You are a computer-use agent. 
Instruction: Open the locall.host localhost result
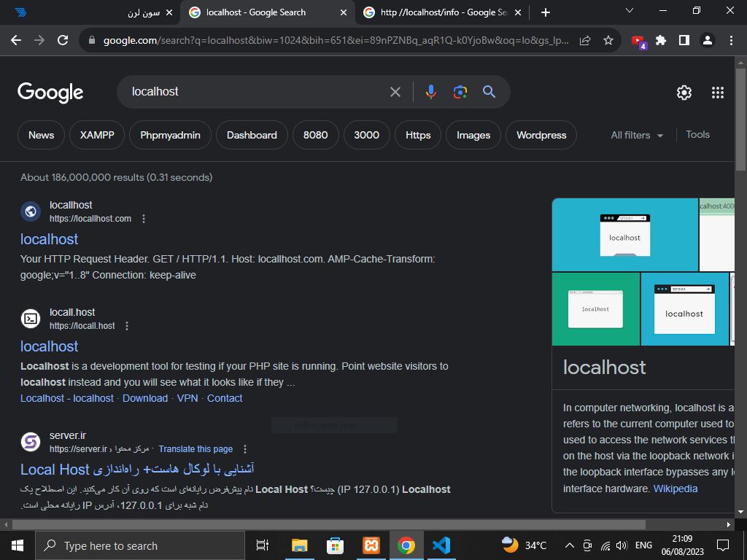tap(50, 346)
